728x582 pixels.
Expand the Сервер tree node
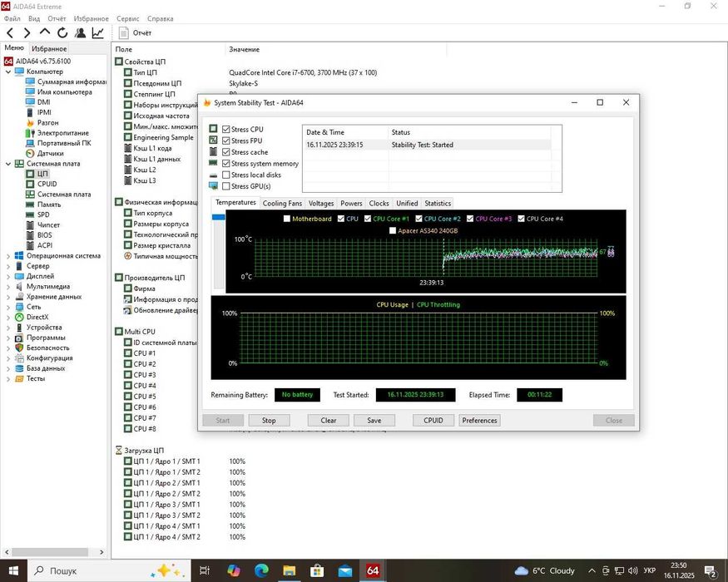click(7, 266)
